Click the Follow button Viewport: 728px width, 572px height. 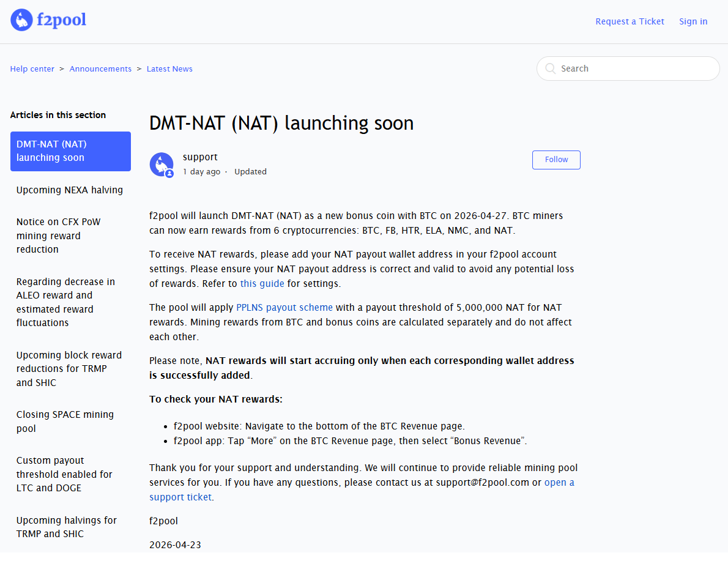556,160
